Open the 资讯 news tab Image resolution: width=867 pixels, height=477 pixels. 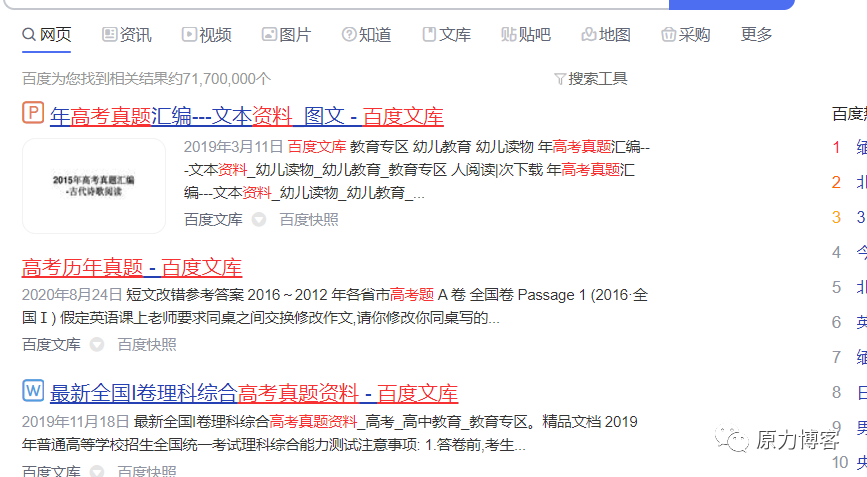127,35
